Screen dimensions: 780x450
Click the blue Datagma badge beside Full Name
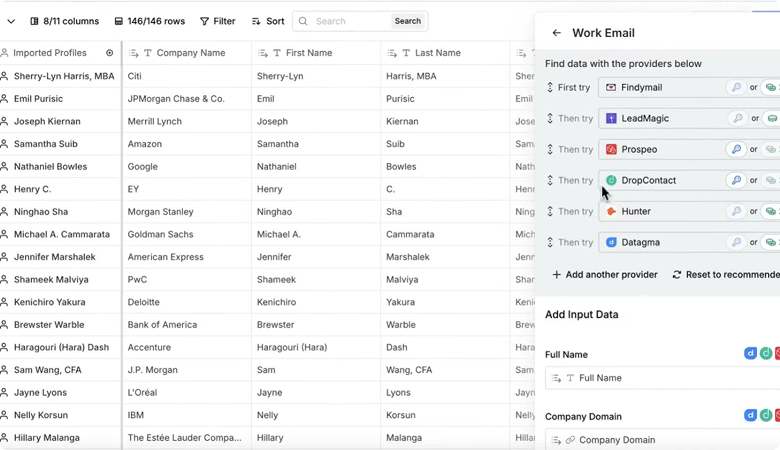[750, 353]
